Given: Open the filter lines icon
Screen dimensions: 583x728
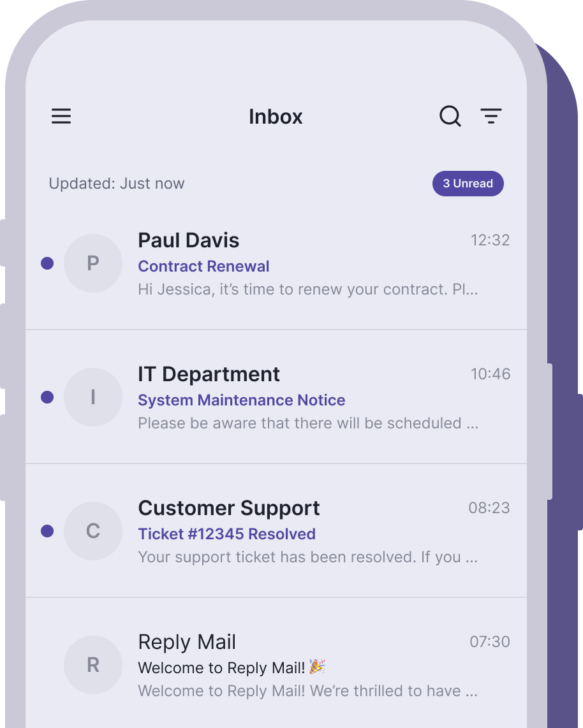Looking at the screenshot, I should (x=491, y=116).
